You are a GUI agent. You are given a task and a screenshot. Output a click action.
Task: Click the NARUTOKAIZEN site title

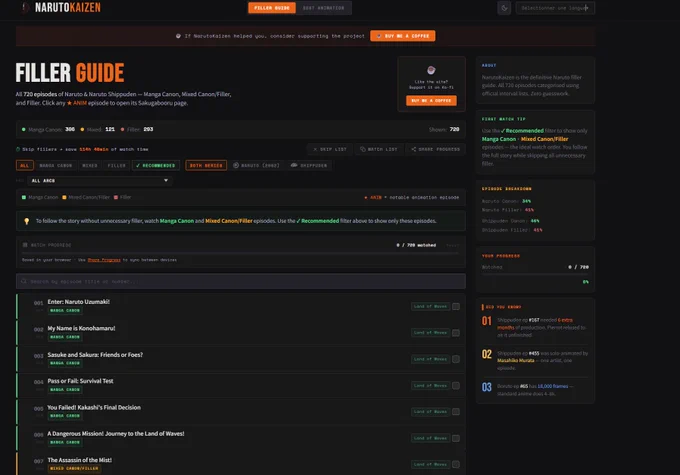68,7
